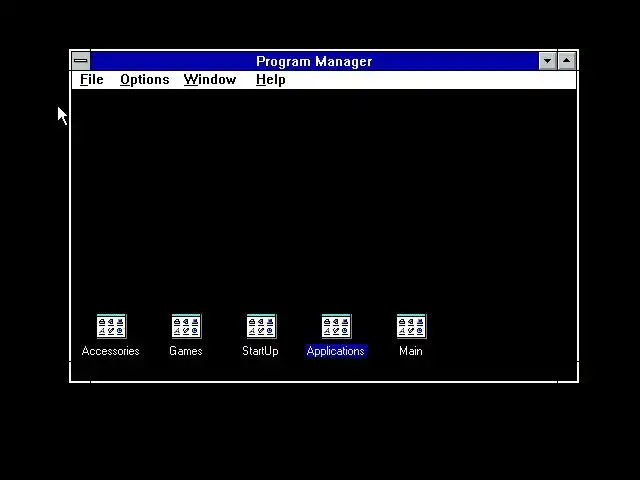Image resolution: width=640 pixels, height=480 pixels.
Task: Minimize Program Manager with the down arrow button
Action: pyautogui.click(x=547, y=61)
